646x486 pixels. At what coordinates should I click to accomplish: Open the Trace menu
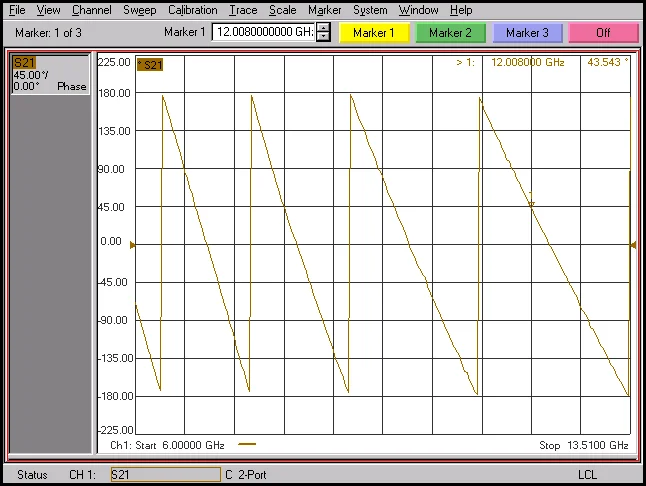pyautogui.click(x=243, y=10)
